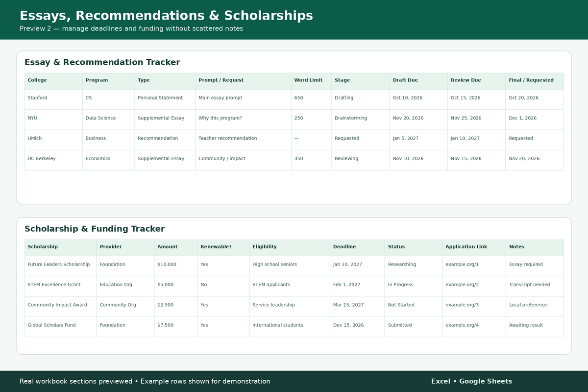
Task: Click the Excel • Google Sheets footer label
Action: point(471,381)
